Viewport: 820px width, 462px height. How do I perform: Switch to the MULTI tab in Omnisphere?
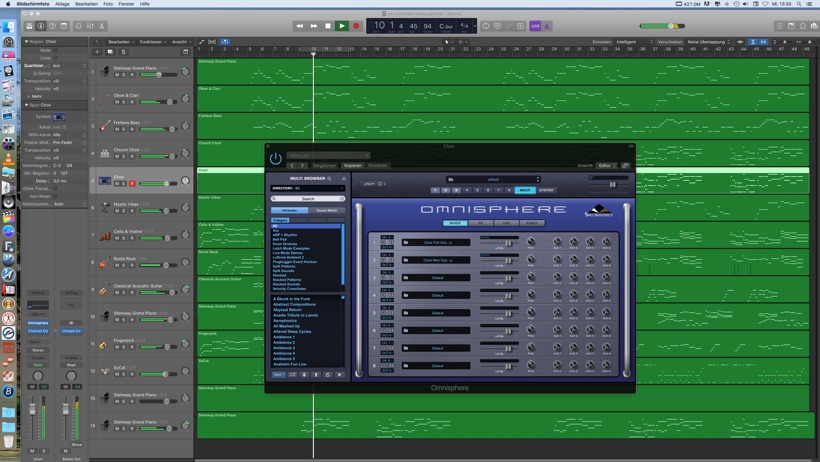(x=525, y=190)
